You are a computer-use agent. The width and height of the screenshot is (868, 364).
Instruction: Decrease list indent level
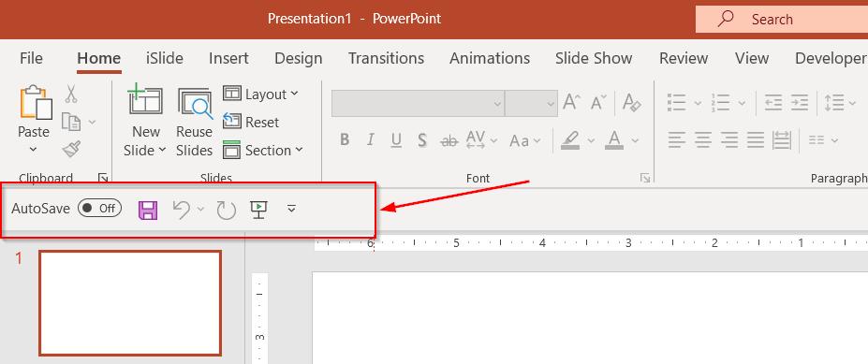pos(772,103)
